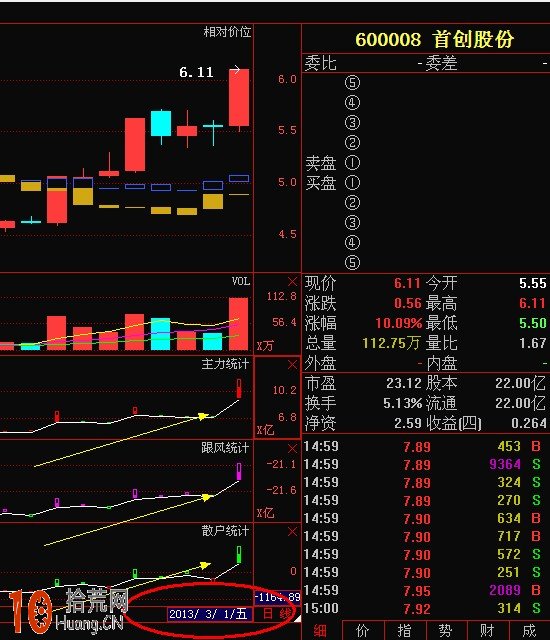Image resolution: width=550 pixels, height=640 pixels.
Task: Select the trade row with volume 717
Action: [x=425, y=536]
